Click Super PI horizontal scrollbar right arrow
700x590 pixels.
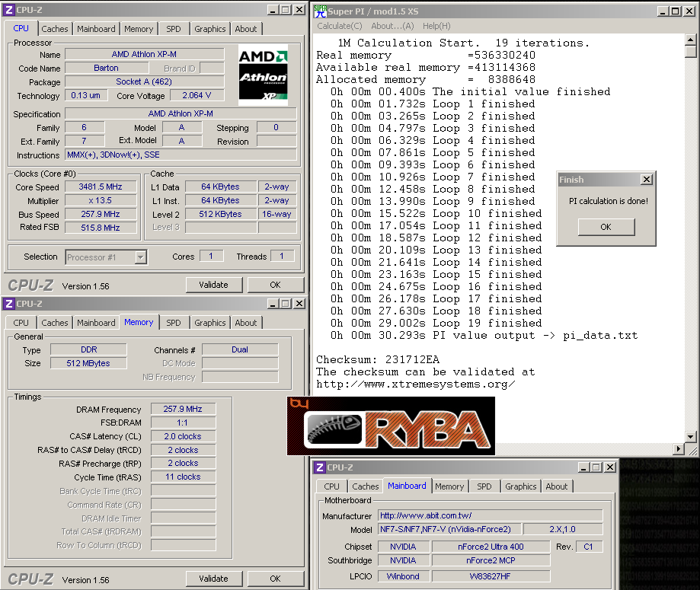(679, 449)
